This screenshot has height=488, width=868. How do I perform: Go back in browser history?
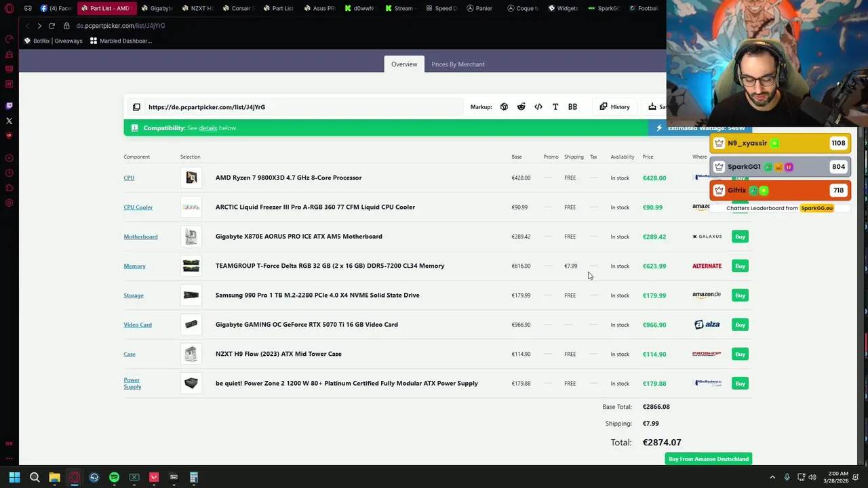pos(27,26)
